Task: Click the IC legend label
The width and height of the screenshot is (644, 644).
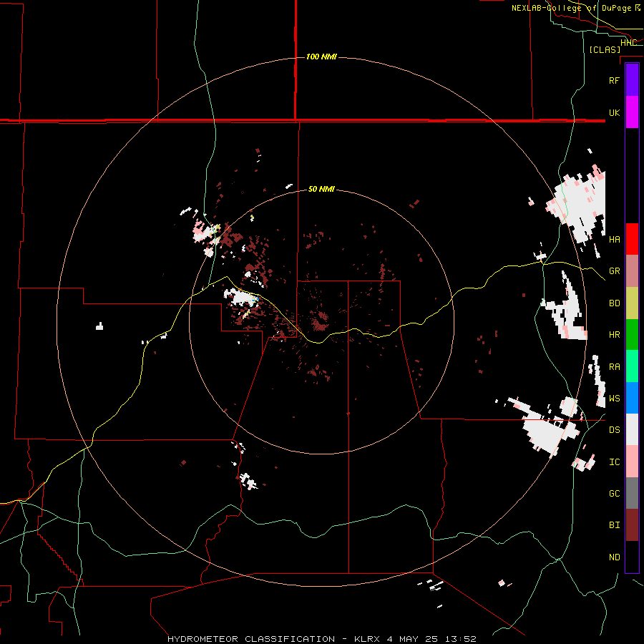Action: [614, 462]
